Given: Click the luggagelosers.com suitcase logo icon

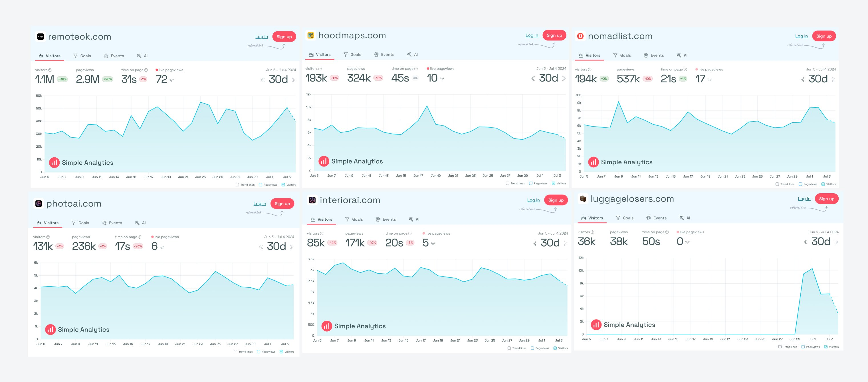Looking at the screenshot, I should [583, 199].
